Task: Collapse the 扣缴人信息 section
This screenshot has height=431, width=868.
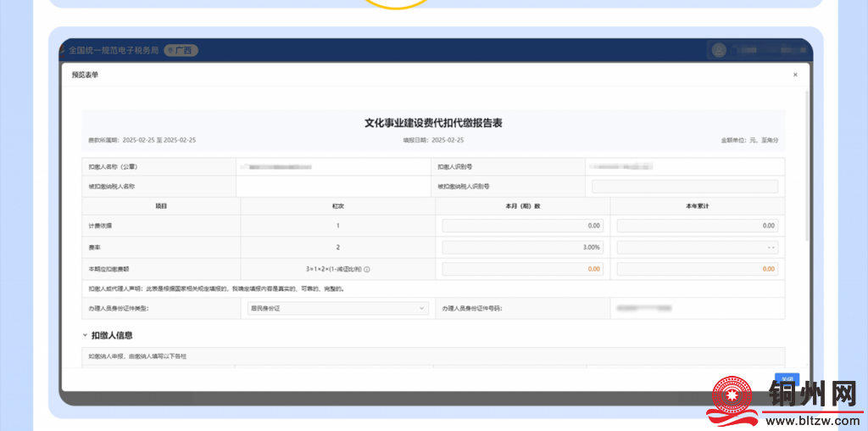Action: [x=86, y=335]
